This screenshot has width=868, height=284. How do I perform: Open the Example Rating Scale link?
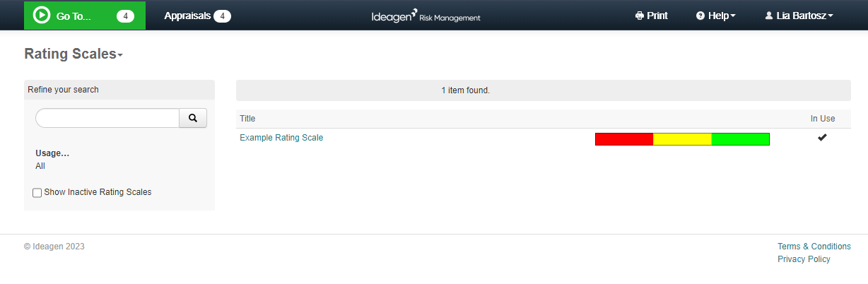281,138
